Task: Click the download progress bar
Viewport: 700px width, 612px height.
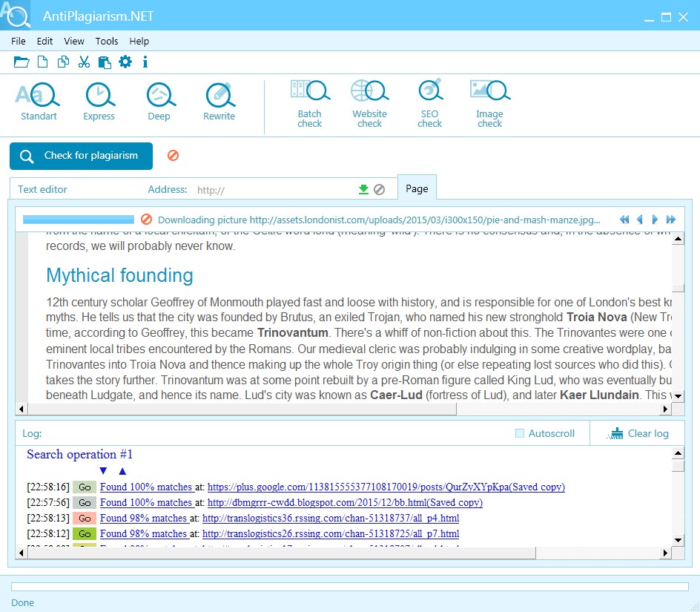Action: point(77,220)
